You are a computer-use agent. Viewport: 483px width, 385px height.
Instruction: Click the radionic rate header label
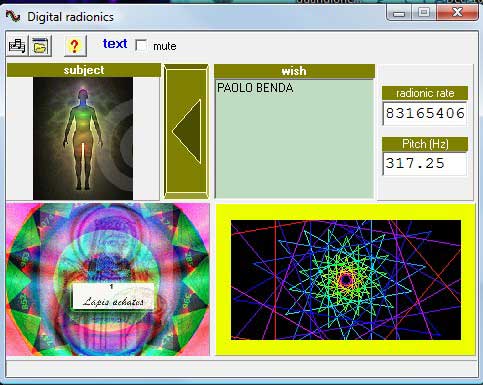pyautogui.click(x=425, y=93)
